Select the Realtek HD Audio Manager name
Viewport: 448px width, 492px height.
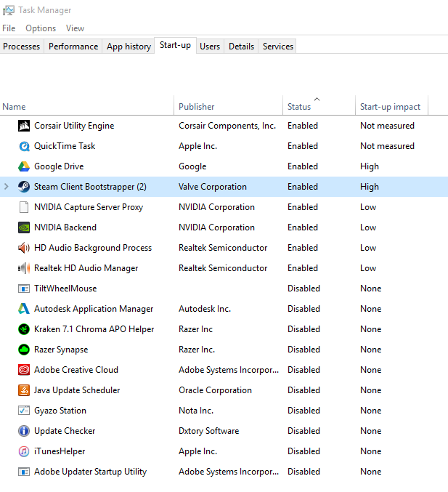pos(86,268)
